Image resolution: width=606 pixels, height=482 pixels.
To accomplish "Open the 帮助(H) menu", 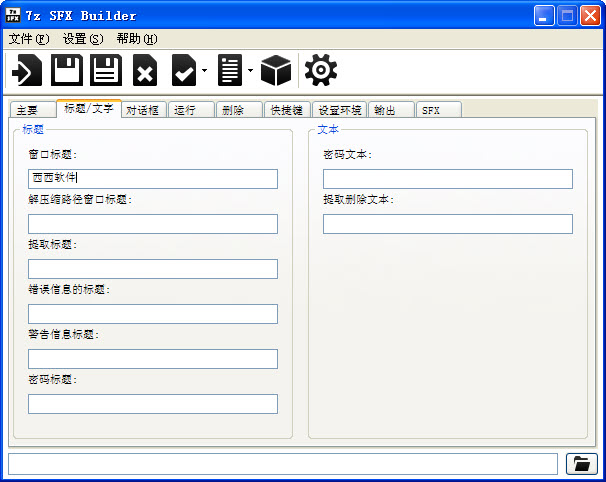I will (136, 39).
